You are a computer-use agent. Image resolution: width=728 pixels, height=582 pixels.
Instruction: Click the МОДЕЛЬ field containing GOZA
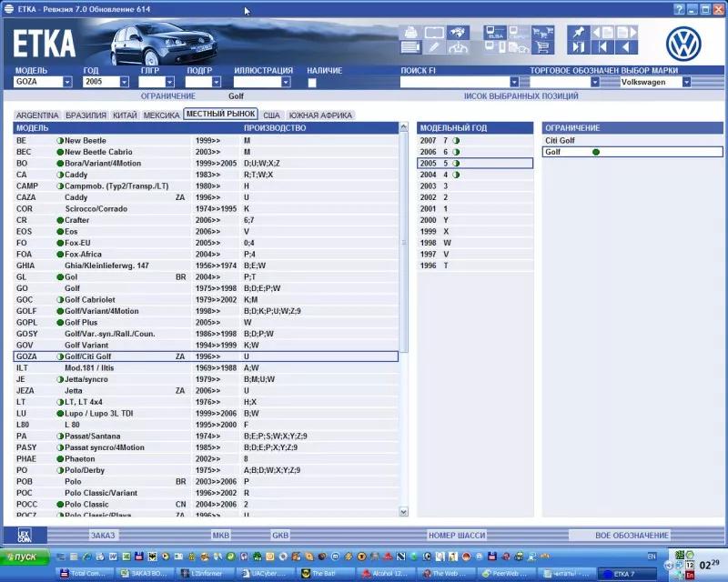tap(38, 82)
